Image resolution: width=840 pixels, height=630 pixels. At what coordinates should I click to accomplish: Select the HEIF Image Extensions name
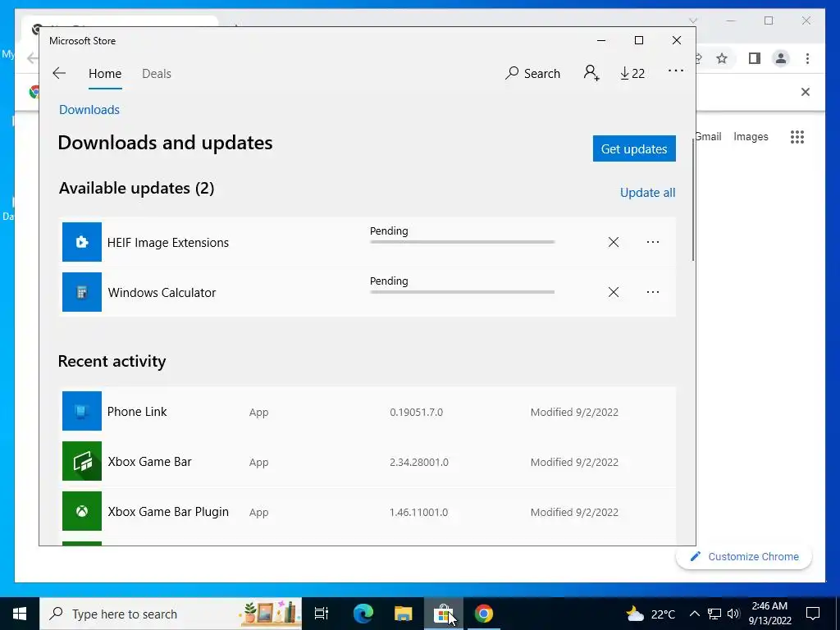(167, 243)
